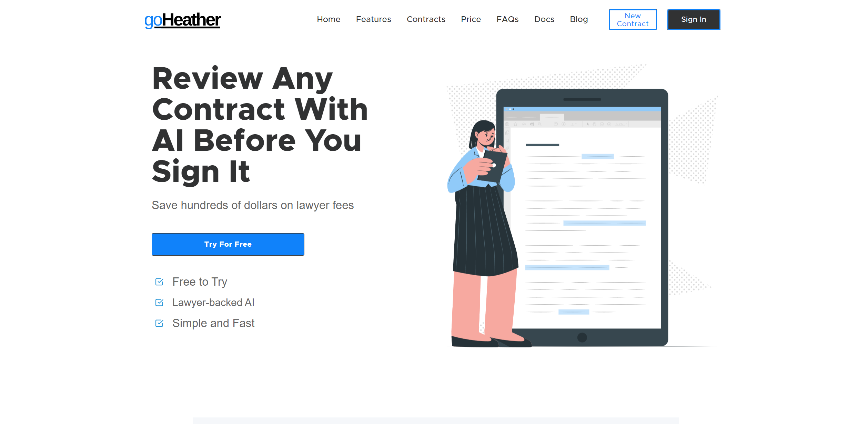Expand the Features navigation dropdown
Viewport: 868px width, 424px height.
click(x=374, y=19)
